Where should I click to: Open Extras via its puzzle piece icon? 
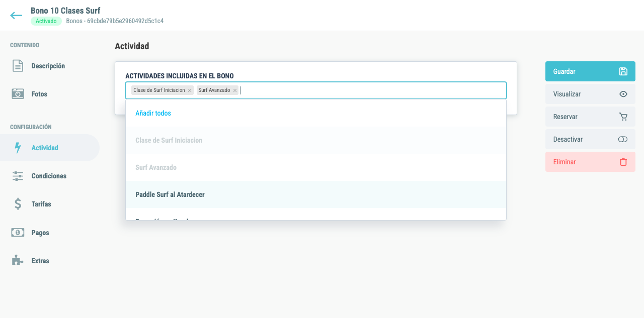tap(18, 261)
